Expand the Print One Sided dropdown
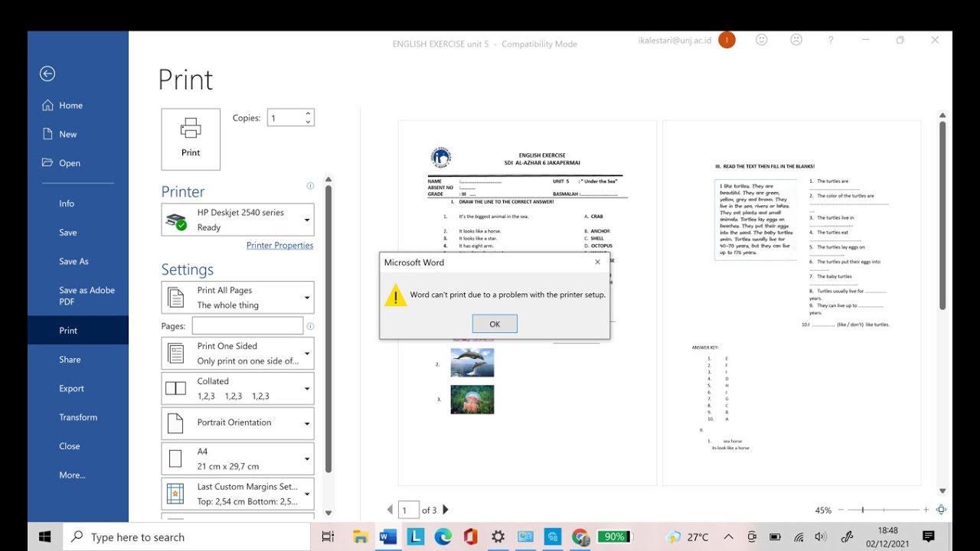The height and width of the screenshot is (551, 980). (x=237, y=354)
